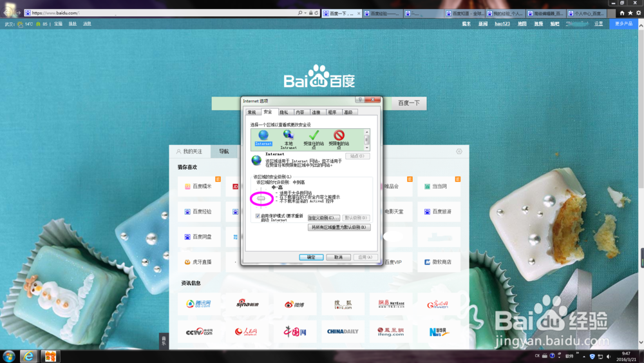Open 人民网 site tile
644x363 pixels.
[x=247, y=332]
